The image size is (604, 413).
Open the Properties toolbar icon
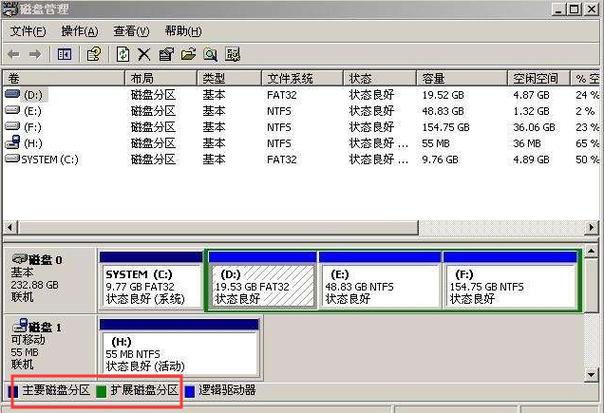pyautogui.click(x=166, y=55)
